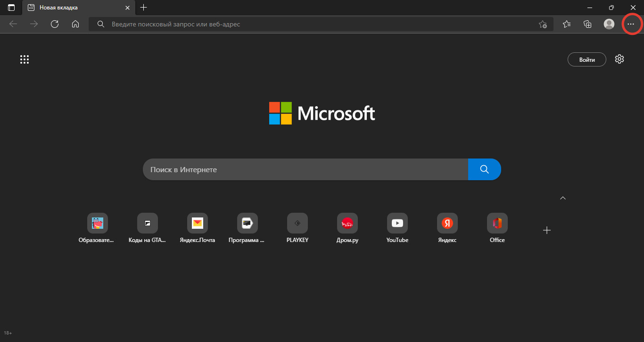Go to home page via house icon
This screenshot has height=342, width=644.
click(75, 24)
